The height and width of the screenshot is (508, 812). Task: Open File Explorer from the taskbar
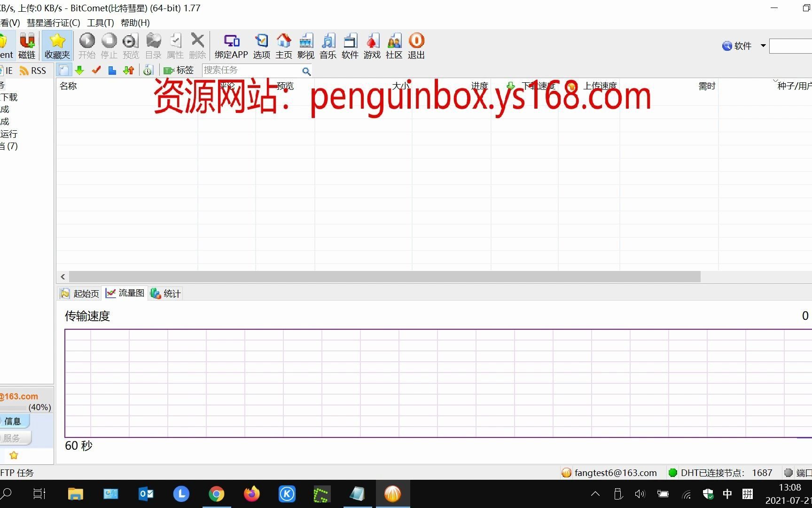(x=75, y=494)
